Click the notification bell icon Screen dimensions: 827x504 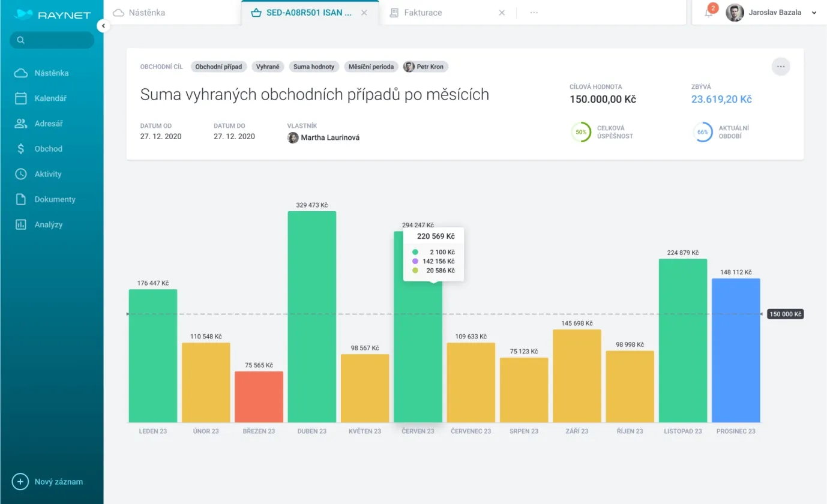click(709, 13)
